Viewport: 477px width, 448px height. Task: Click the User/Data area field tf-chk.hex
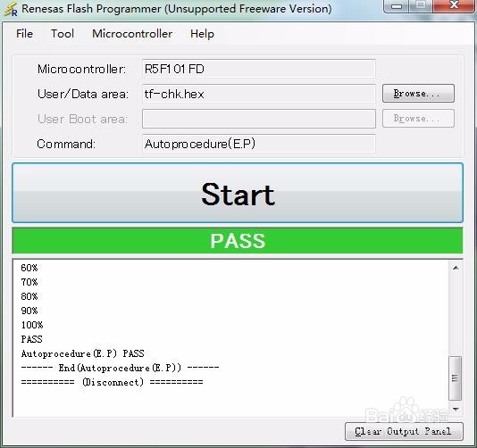tap(258, 94)
